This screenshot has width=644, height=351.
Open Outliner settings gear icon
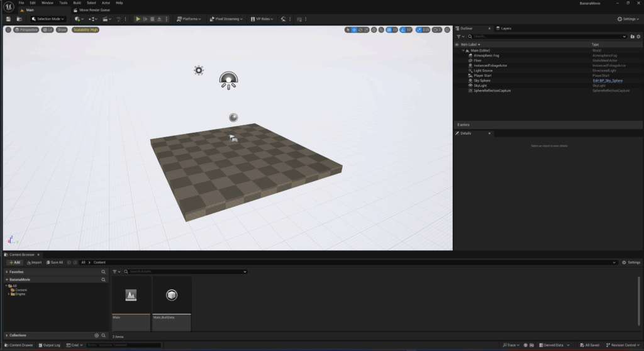[x=638, y=36]
